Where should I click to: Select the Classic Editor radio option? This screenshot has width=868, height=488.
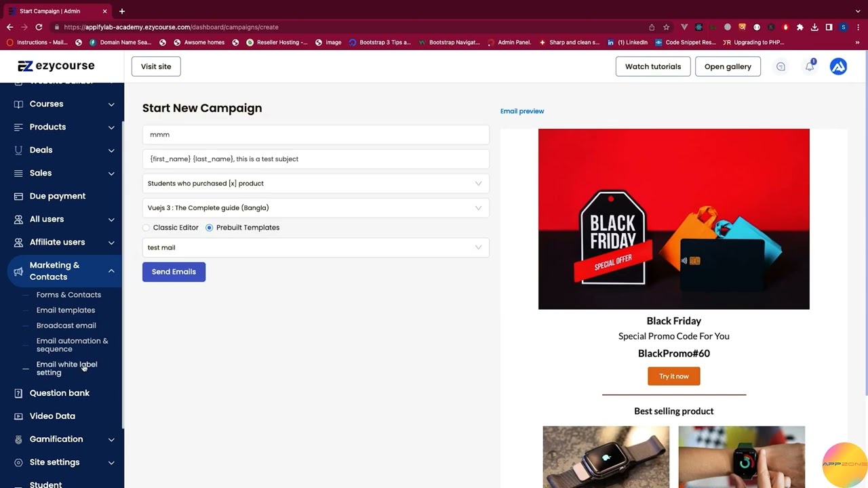click(146, 228)
